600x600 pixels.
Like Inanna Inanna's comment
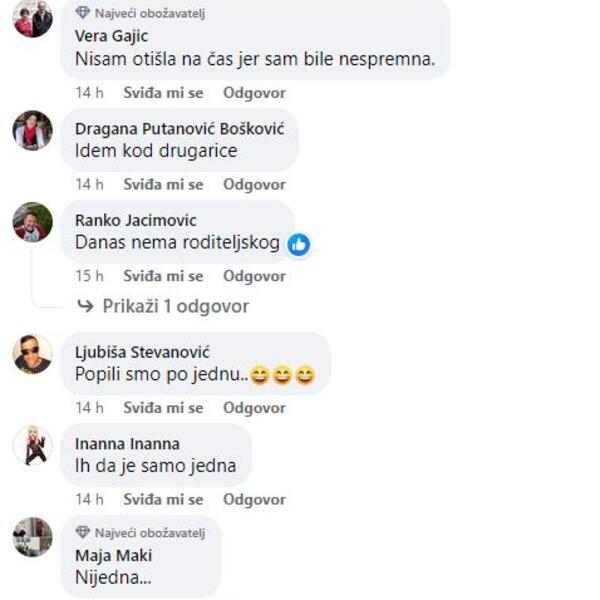163,499
